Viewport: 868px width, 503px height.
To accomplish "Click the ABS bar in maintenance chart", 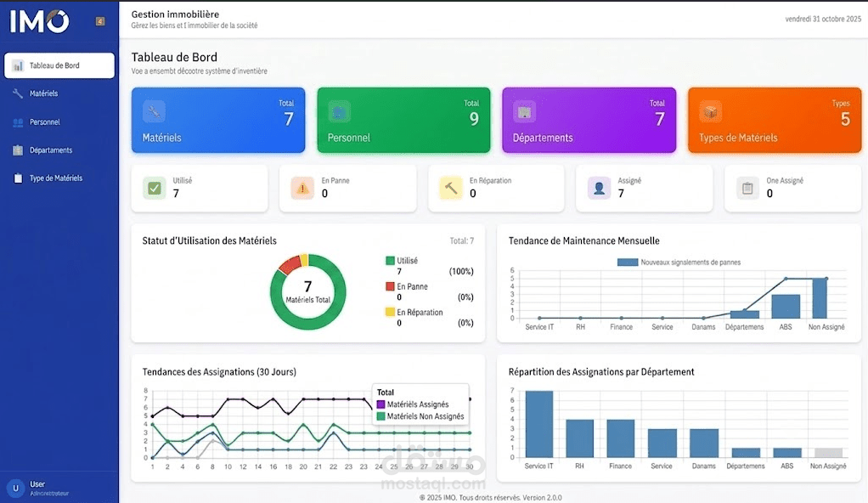I will pyautogui.click(x=786, y=307).
